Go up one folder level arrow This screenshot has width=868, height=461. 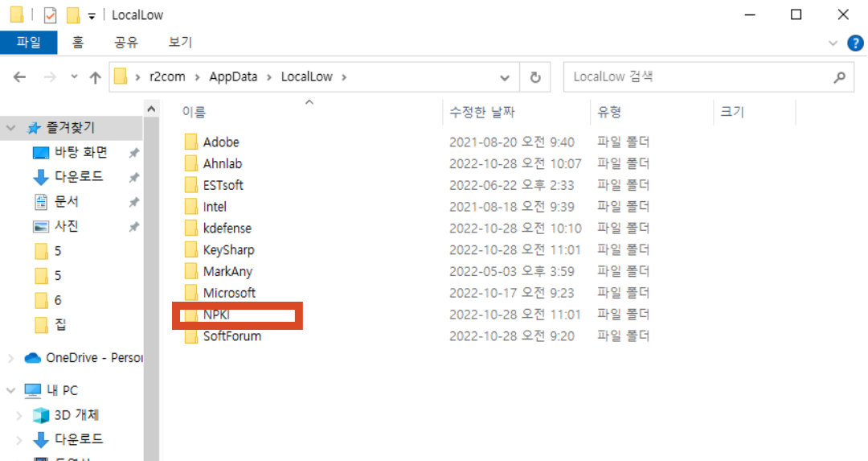coord(95,77)
